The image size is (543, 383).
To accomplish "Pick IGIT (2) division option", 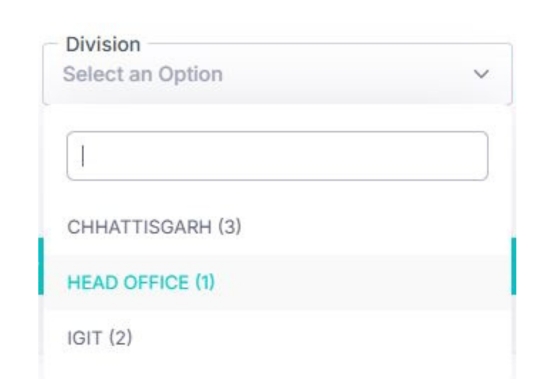I will point(277,338).
